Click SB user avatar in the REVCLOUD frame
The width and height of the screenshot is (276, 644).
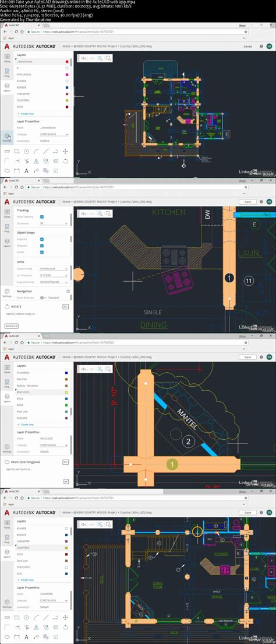(269, 357)
